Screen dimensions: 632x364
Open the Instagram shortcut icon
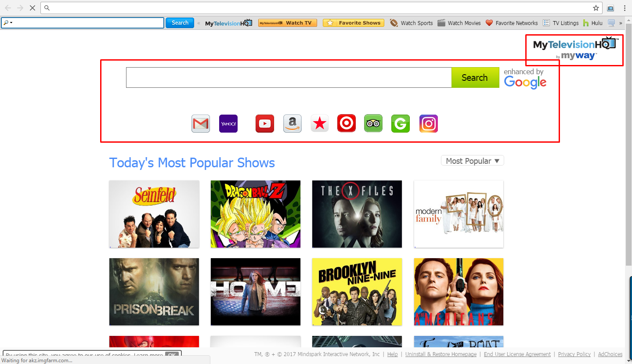coord(429,124)
